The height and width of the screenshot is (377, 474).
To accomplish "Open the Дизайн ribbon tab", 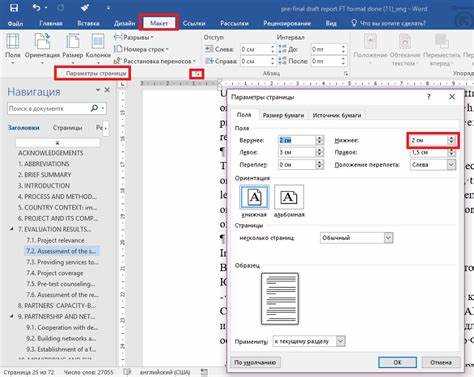I will [x=124, y=23].
